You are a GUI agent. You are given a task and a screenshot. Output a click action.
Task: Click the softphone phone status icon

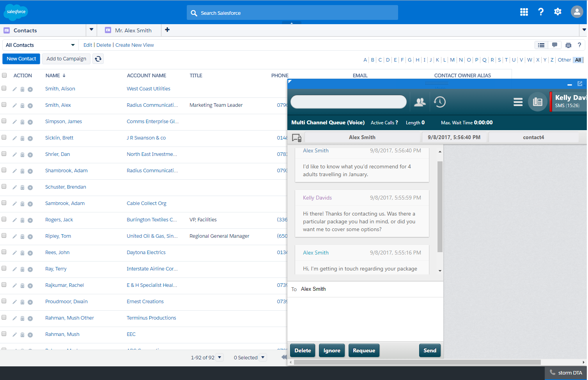538,102
